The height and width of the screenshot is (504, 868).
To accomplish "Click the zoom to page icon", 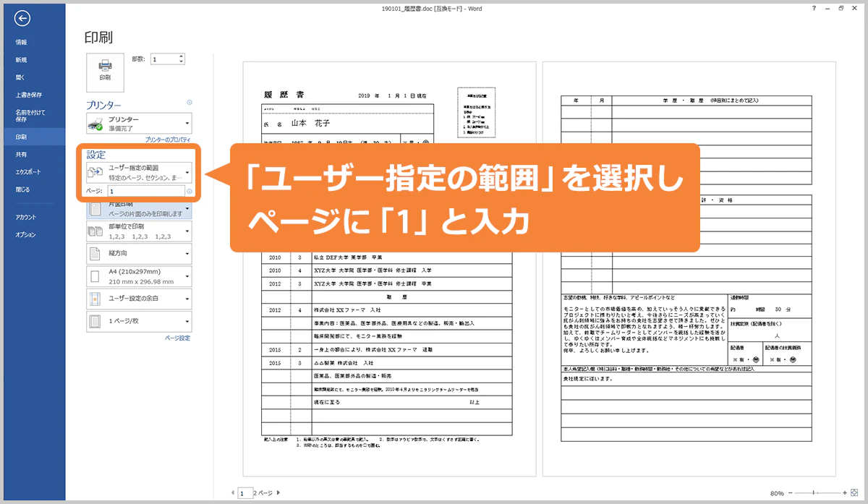I will [x=854, y=493].
